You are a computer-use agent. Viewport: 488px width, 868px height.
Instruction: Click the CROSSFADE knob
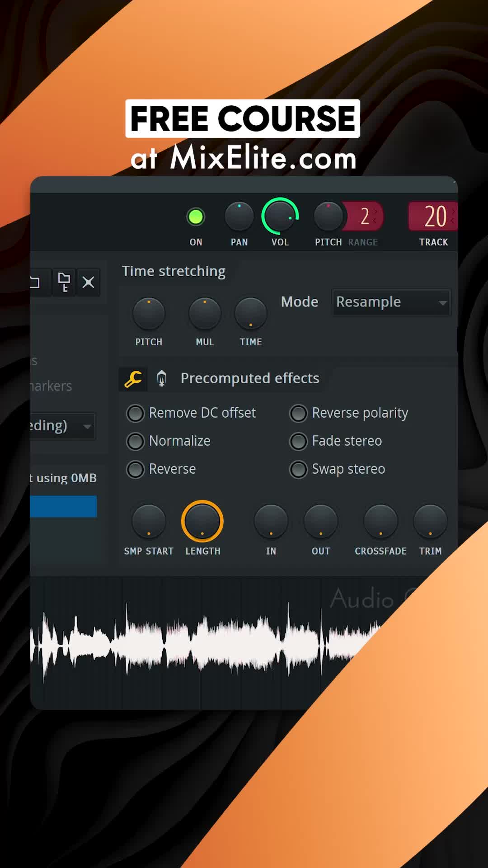[381, 521]
